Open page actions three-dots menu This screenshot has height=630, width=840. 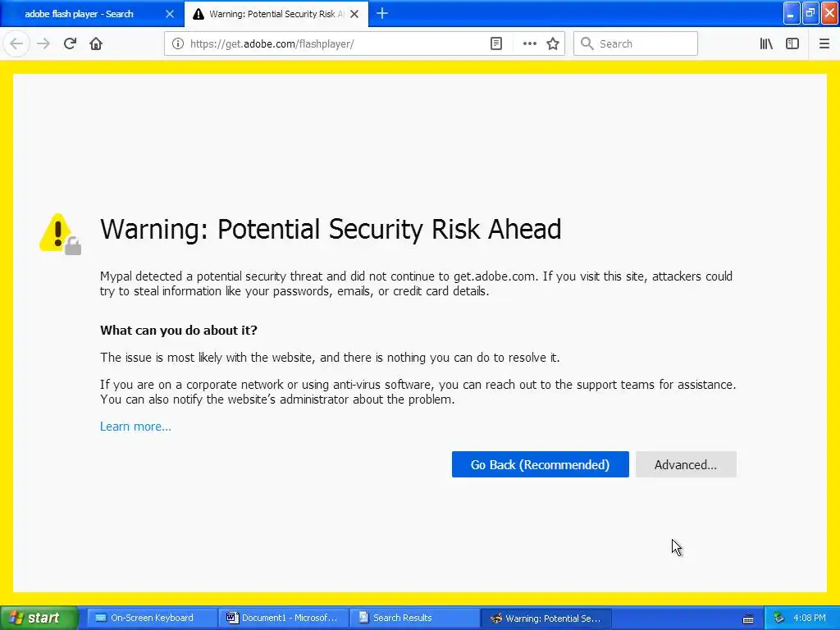tap(529, 44)
